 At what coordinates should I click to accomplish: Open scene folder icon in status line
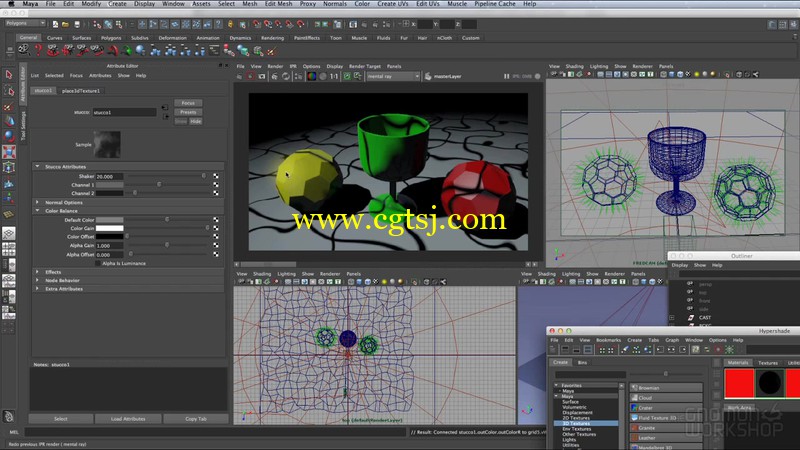click(x=65, y=24)
